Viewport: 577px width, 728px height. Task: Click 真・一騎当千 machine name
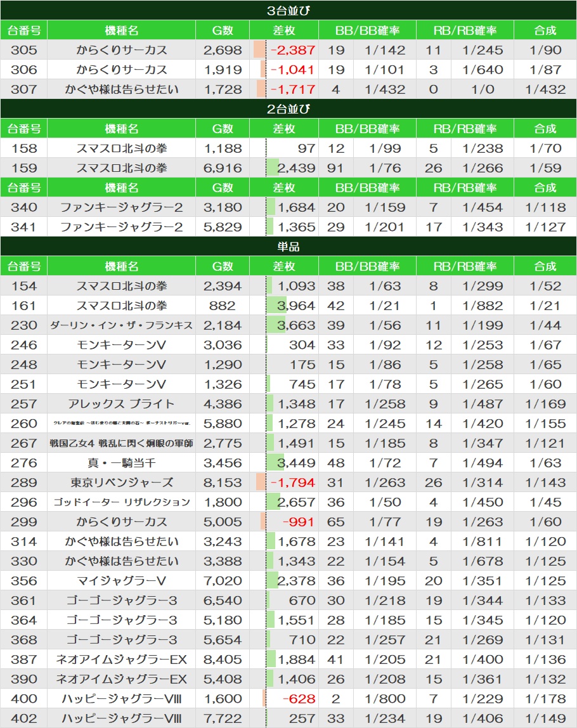(x=122, y=463)
